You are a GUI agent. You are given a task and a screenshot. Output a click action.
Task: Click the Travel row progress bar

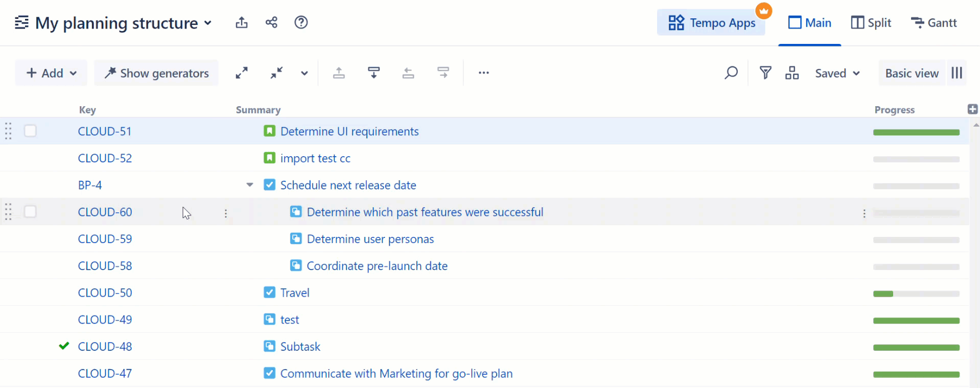point(916,294)
